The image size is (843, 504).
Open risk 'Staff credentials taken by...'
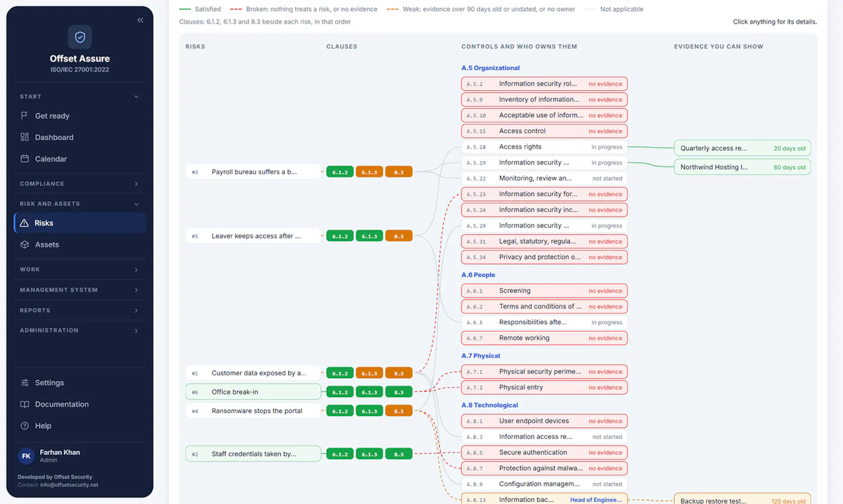pos(253,454)
